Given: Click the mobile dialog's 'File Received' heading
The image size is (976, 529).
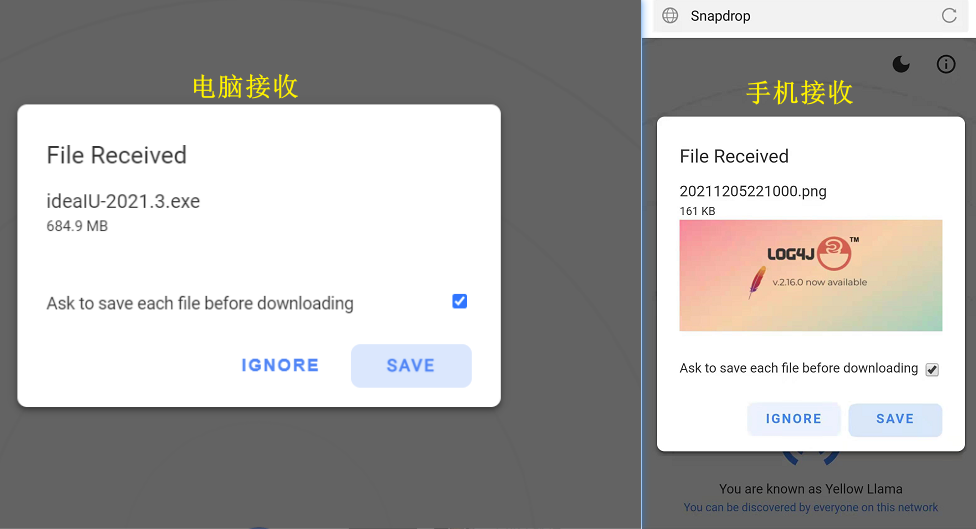Looking at the screenshot, I should click(734, 156).
